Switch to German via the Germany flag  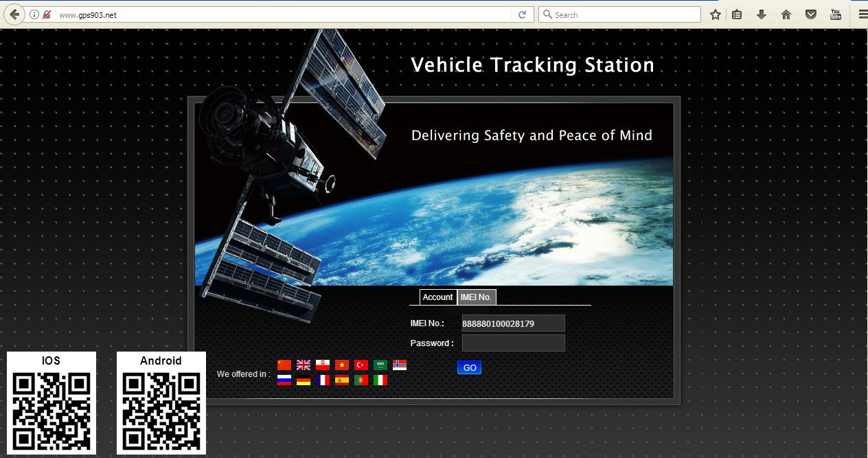(x=304, y=380)
